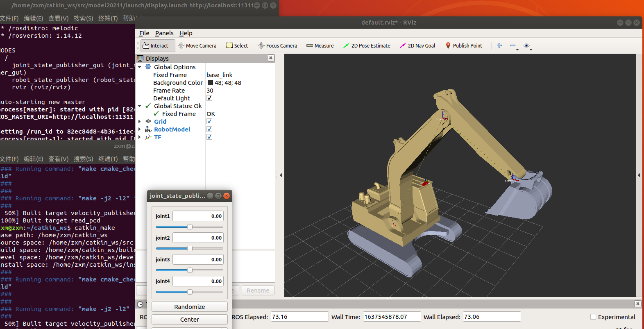Click the Global Options gear icon
The height and width of the screenshot is (329, 644).
click(x=148, y=67)
